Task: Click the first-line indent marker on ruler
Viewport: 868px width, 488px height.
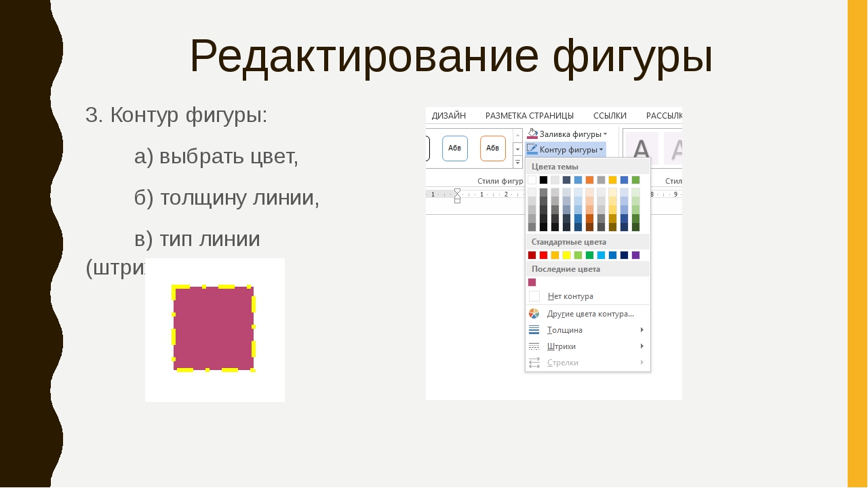Action: pos(457,192)
